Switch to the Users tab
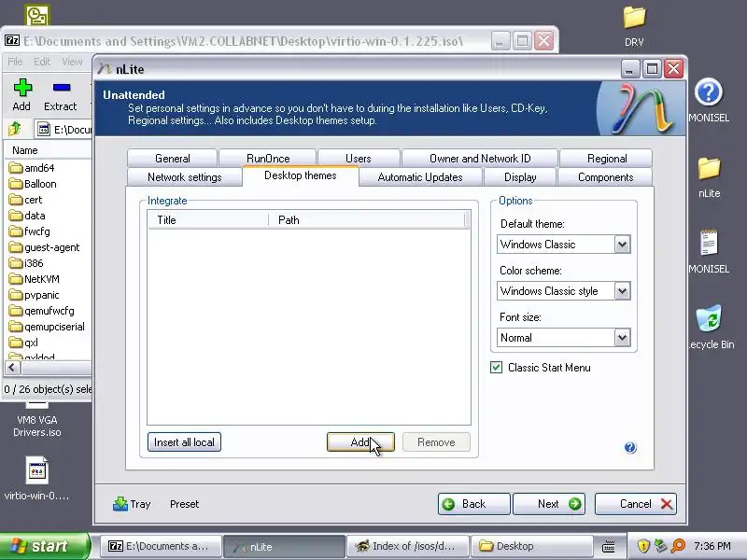 (359, 158)
